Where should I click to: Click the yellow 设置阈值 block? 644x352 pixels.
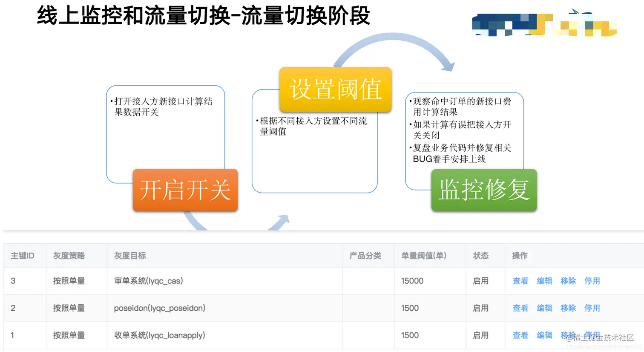pyautogui.click(x=336, y=89)
